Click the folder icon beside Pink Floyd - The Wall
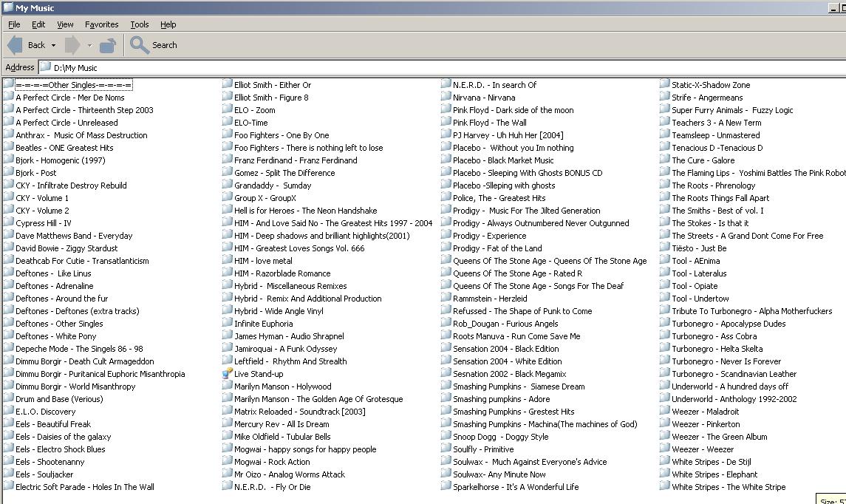This screenshot has height=504, width=846. (446, 122)
